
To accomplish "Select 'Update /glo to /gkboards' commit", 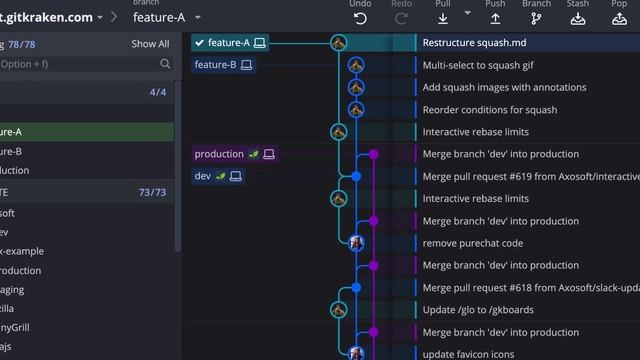I will tap(478, 310).
